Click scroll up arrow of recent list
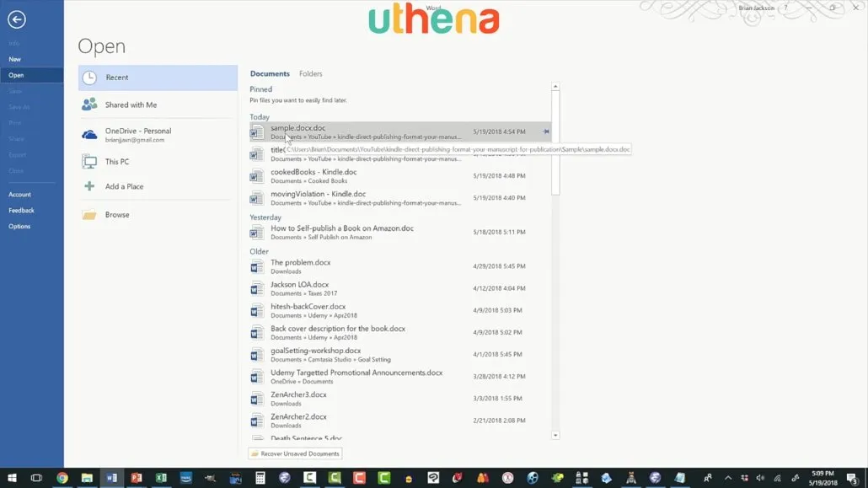Screen dimensions: 868x488 tap(556, 87)
